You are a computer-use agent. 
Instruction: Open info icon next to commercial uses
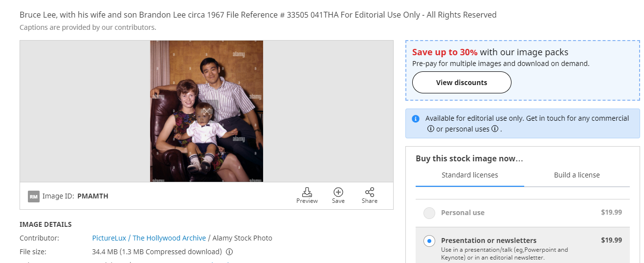pyautogui.click(x=431, y=129)
